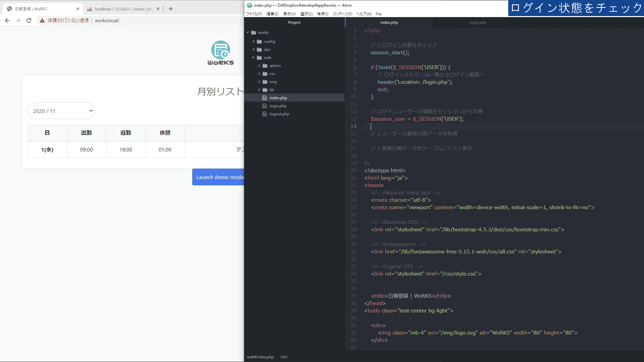This screenshot has height=362, width=644.
Task: Open the 検索(I) menu in Atom
Action: point(323,14)
